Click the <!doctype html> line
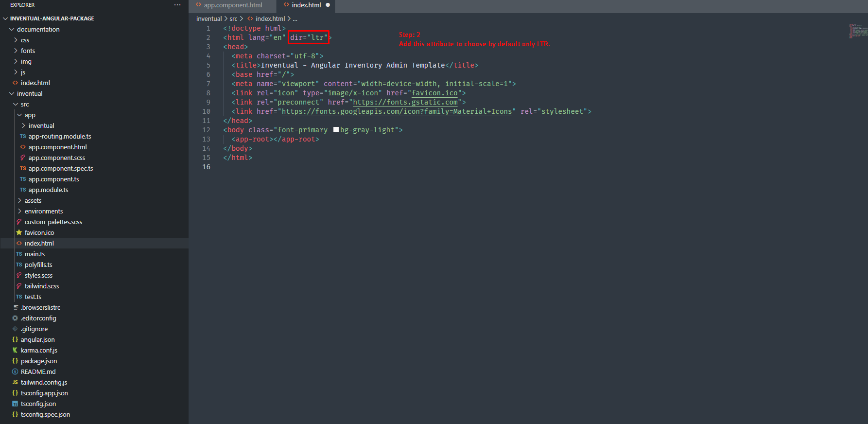Image resolution: width=868 pixels, height=424 pixels. point(255,28)
